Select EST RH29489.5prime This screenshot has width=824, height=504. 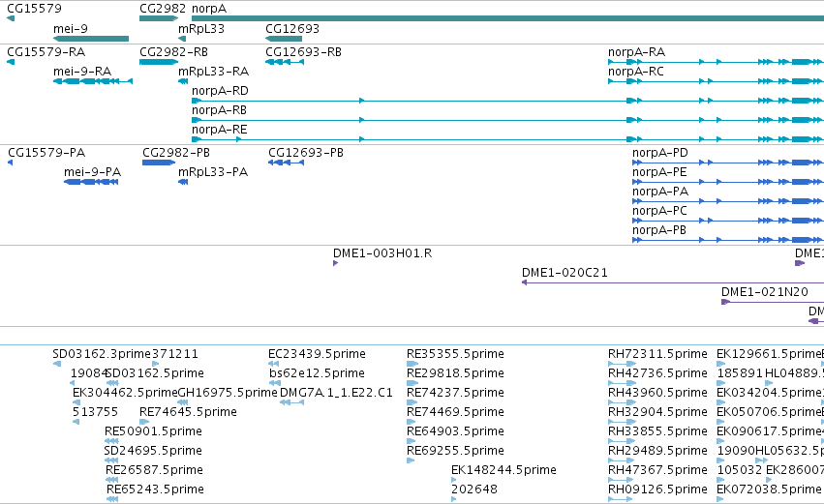coord(657,452)
